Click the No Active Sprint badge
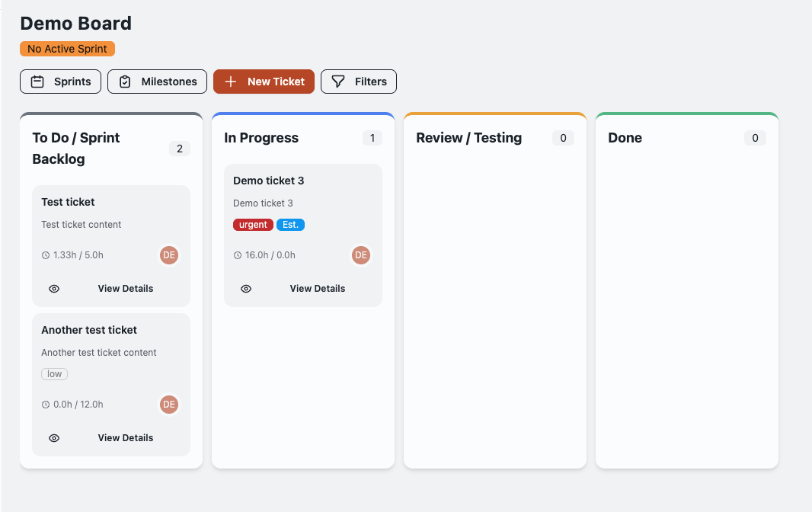 coord(67,48)
